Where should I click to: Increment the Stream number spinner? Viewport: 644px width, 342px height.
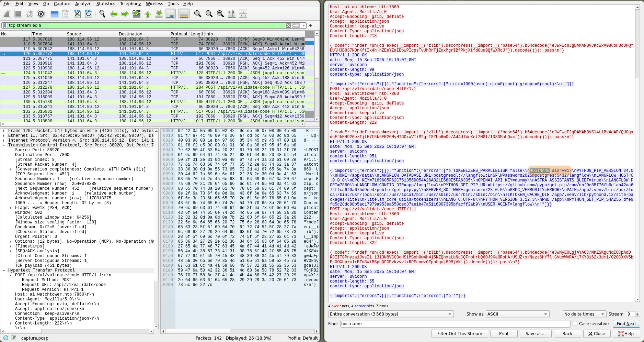coord(637,312)
